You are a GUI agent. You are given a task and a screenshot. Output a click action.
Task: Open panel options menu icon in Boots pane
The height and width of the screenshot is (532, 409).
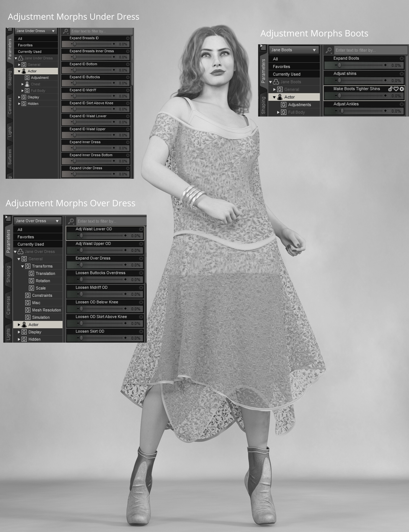[263, 47]
